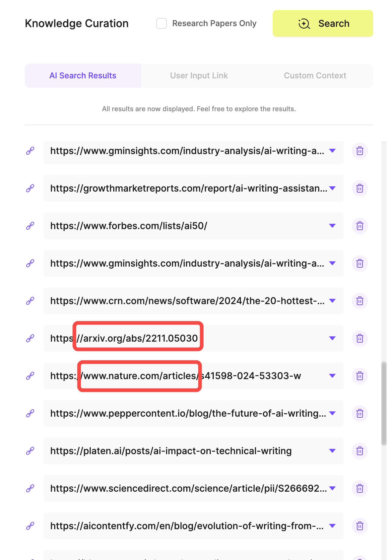
Task: Click trash icon for crn.com result
Action: (x=360, y=301)
